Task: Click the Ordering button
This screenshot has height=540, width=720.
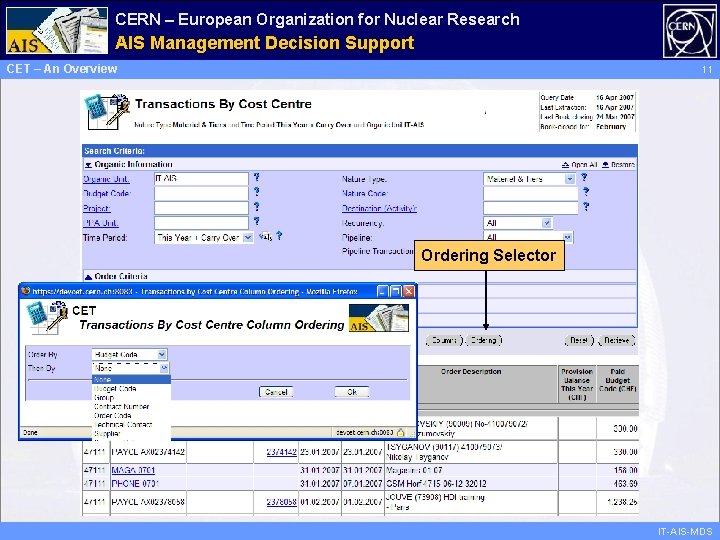Action: coord(484,340)
